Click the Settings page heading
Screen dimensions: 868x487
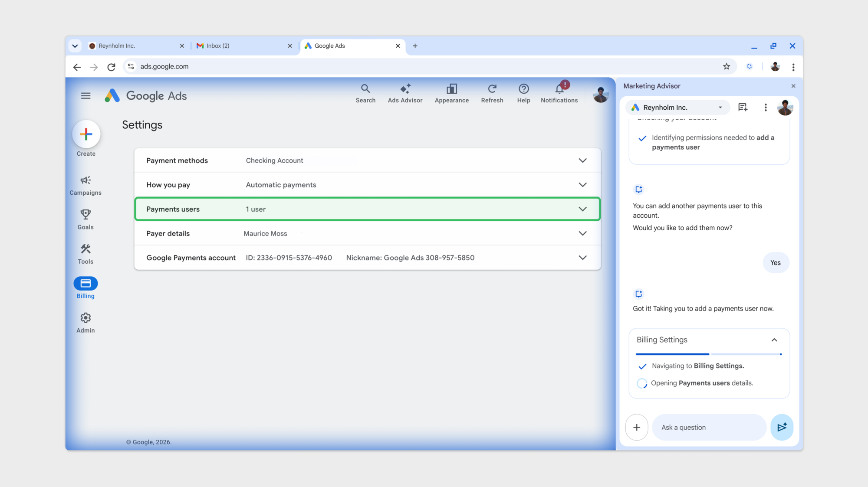tap(142, 125)
